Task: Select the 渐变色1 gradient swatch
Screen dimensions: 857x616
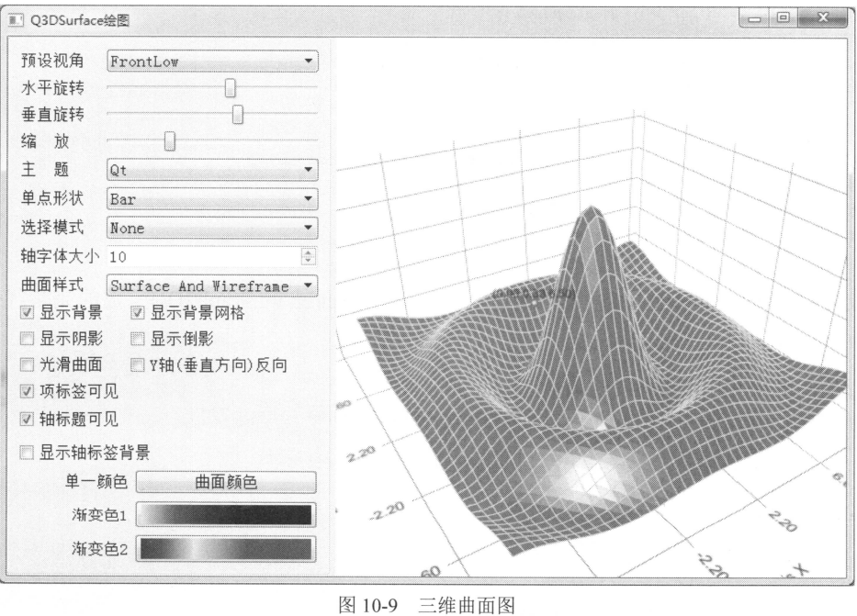Action: click(x=228, y=515)
